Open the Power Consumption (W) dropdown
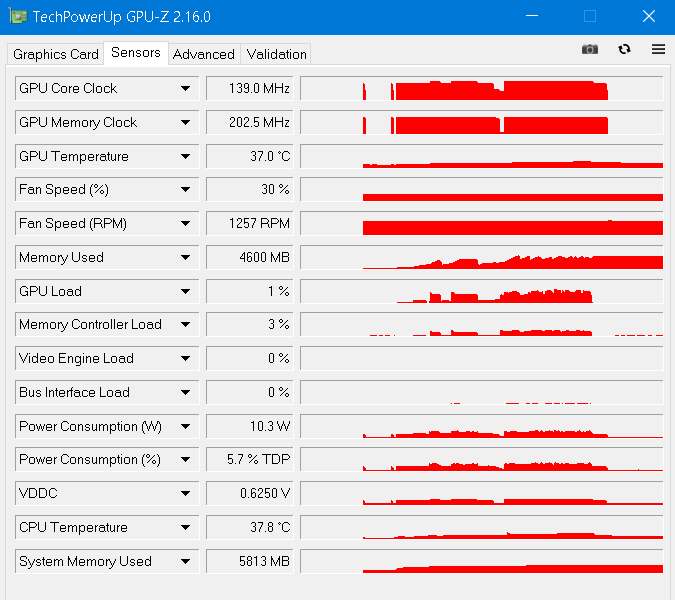Image resolution: width=675 pixels, height=600 pixels. [x=185, y=427]
